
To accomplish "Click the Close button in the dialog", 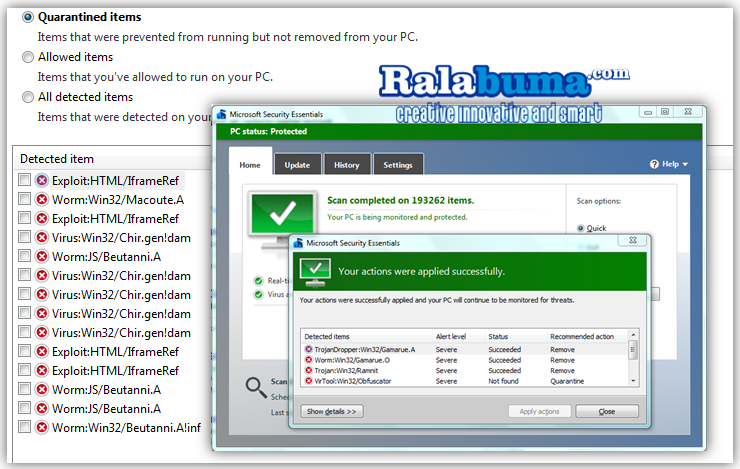I will 607,411.
